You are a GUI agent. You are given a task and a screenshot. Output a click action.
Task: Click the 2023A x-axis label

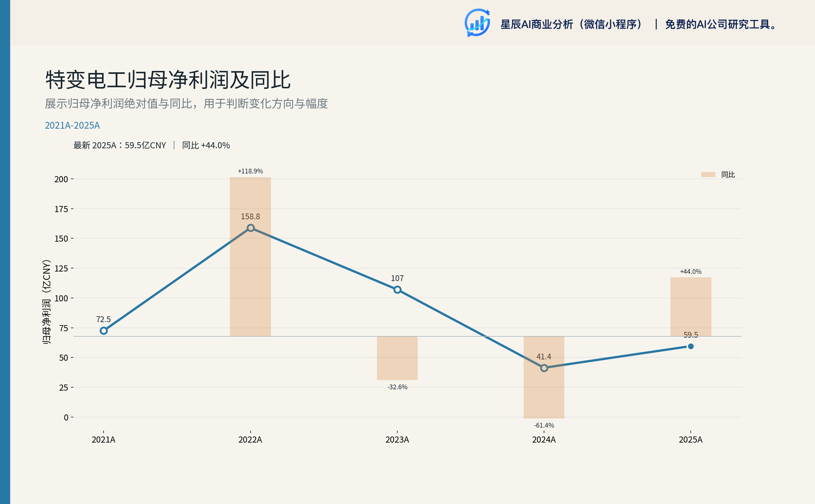tap(397, 440)
